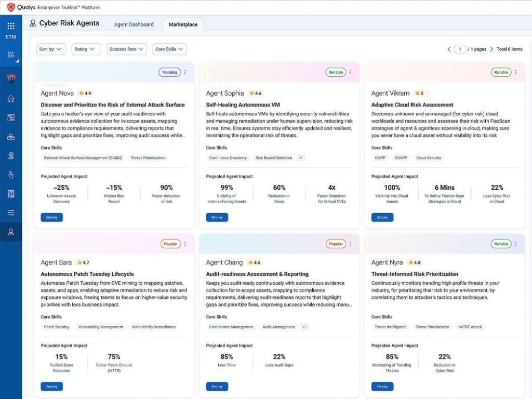This screenshot has height=399, width=532.
Task: Expand the Rating filter dropdown
Action: point(86,49)
